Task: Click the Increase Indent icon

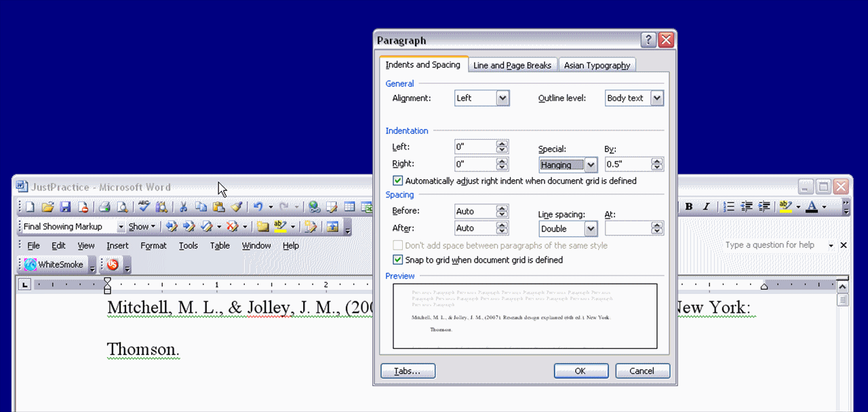Action: [764, 207]
